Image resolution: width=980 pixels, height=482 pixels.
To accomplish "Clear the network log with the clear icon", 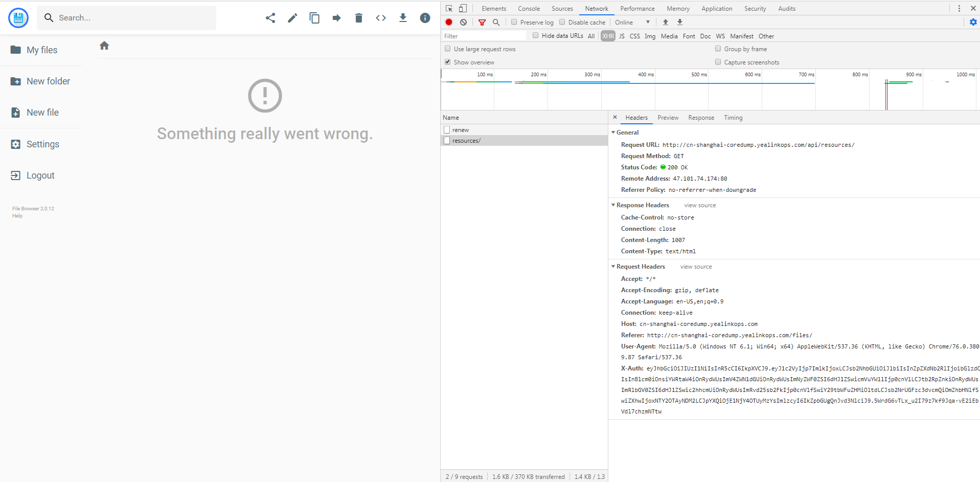I will coord(463,22).
